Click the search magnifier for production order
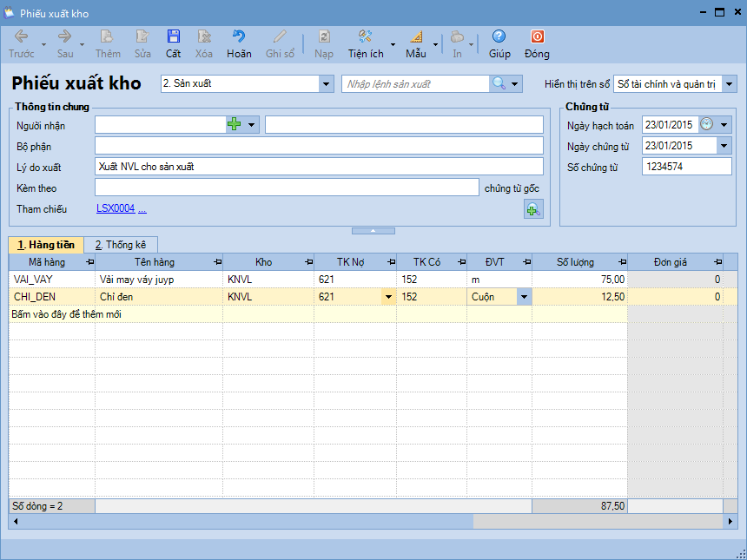This screenshot has width=747, height=560. coord(499,84)
